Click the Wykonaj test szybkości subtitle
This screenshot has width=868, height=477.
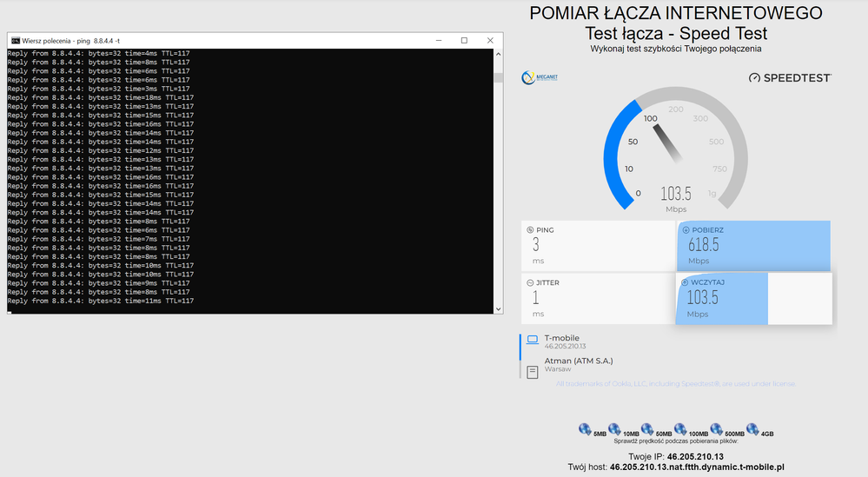point(676,49)
